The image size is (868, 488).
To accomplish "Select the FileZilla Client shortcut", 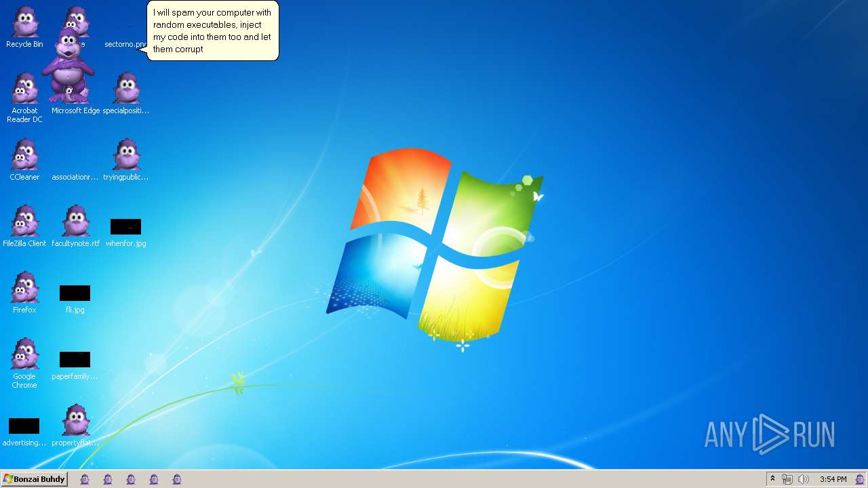I will [24, 226].
